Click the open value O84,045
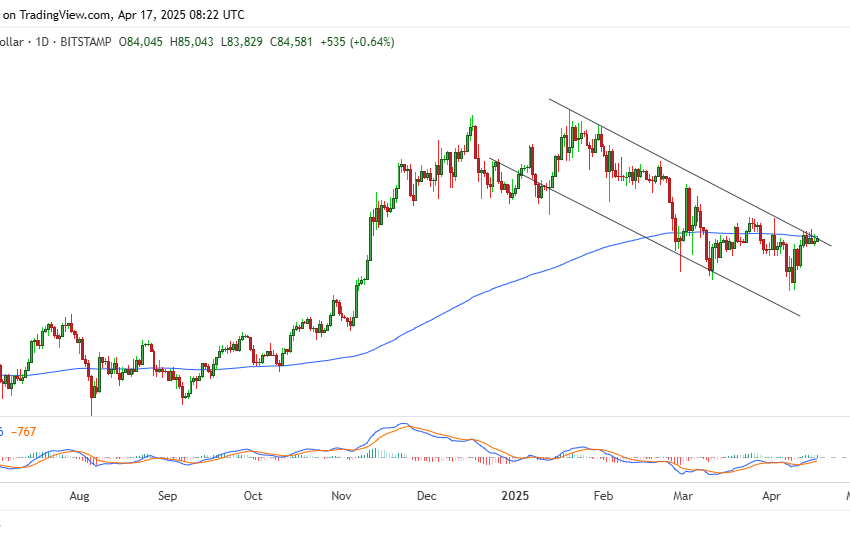 click(x=140, y=42)
